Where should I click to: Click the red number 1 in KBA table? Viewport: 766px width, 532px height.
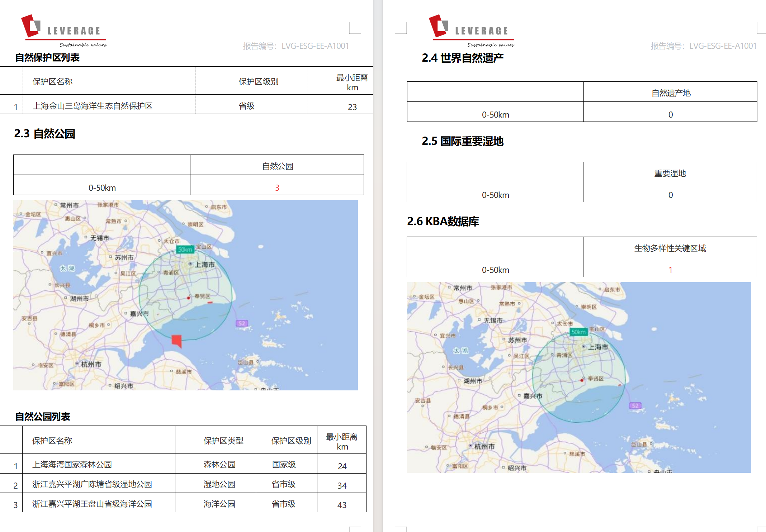pyautogui.click(x=670, y=270)
